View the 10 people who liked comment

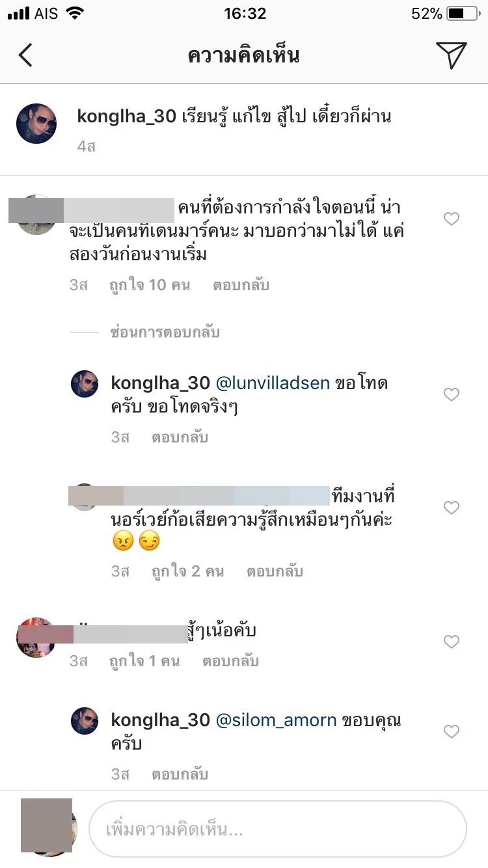pos(150,285)
